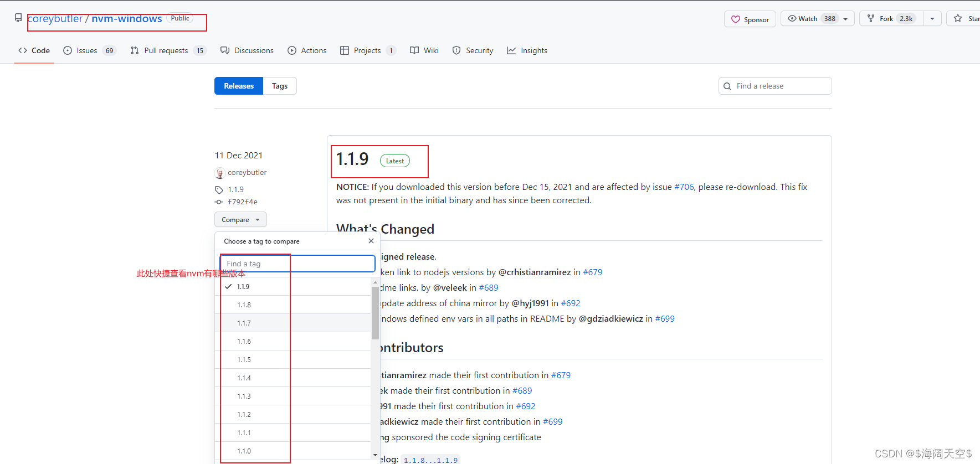Choose tag 1.1.1 to compare

click(293, 432)
